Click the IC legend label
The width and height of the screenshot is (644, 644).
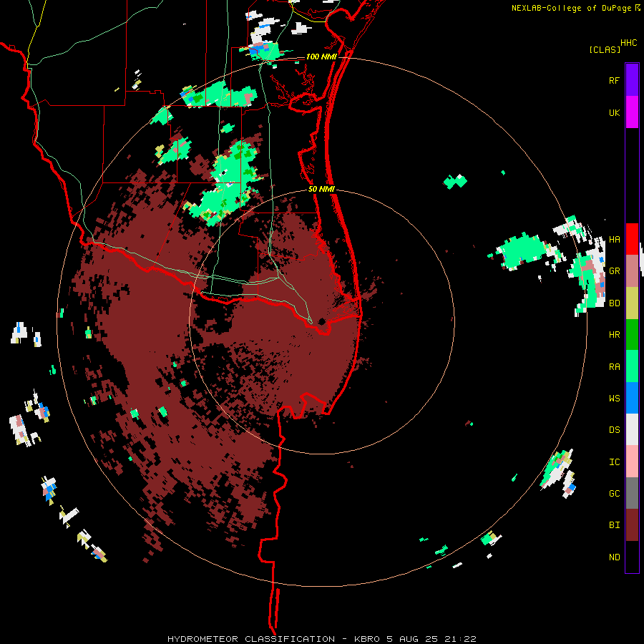(614, 462)
